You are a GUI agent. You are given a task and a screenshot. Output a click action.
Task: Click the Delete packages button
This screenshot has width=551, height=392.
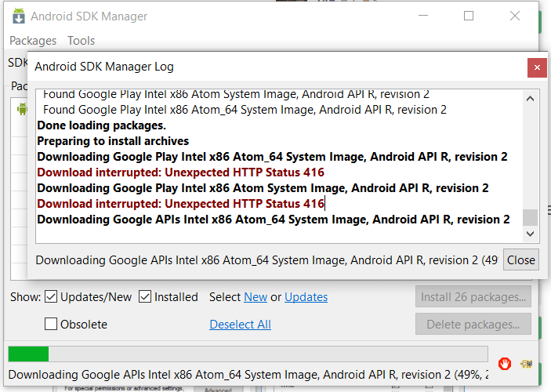pyautogui.click(x=473, y=324)
